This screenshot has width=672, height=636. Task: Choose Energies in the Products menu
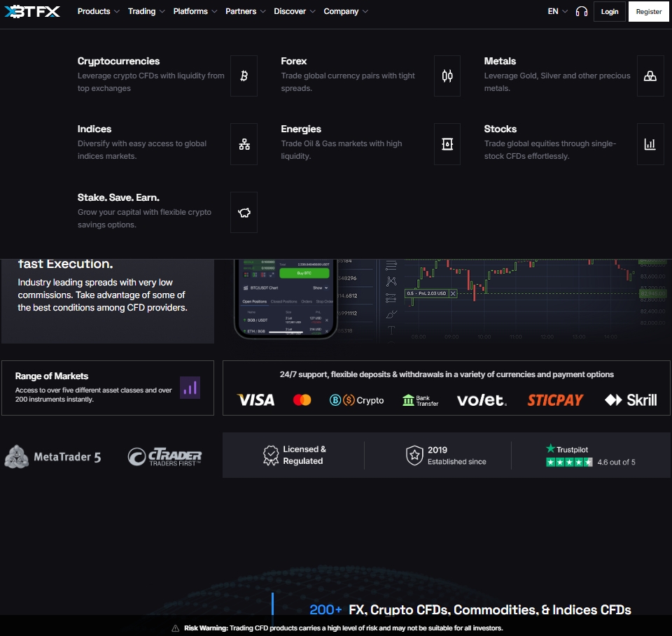coord(370,144)
